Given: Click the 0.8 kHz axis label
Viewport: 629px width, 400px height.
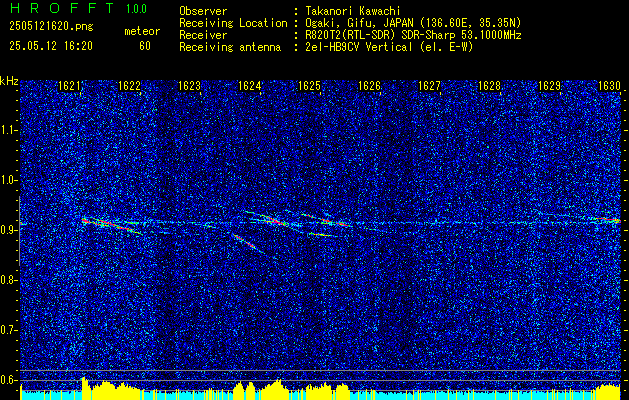Looking at the screenshot, I should point(8,280).
